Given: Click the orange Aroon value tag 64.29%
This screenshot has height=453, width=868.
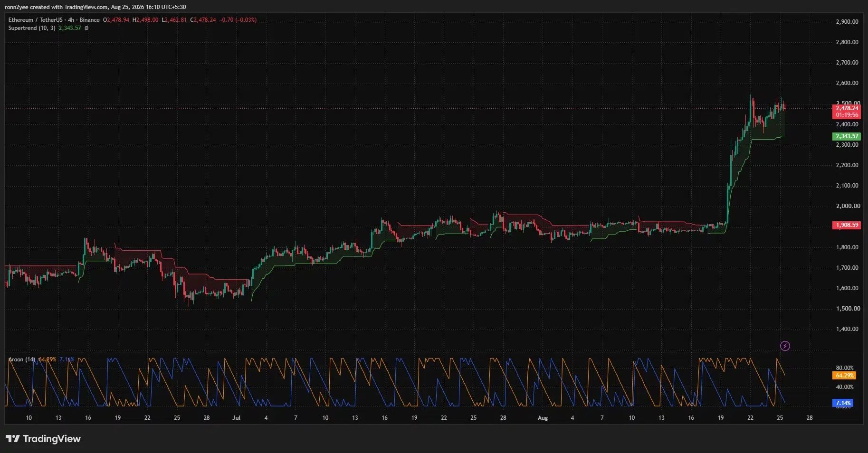Looking at the screenshot, I should (844, 376).
